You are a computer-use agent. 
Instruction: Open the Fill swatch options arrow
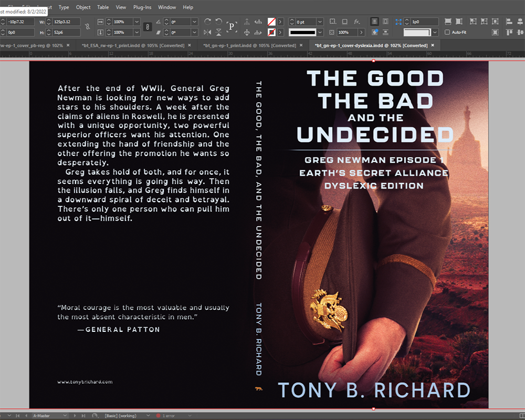click(280, 22)
